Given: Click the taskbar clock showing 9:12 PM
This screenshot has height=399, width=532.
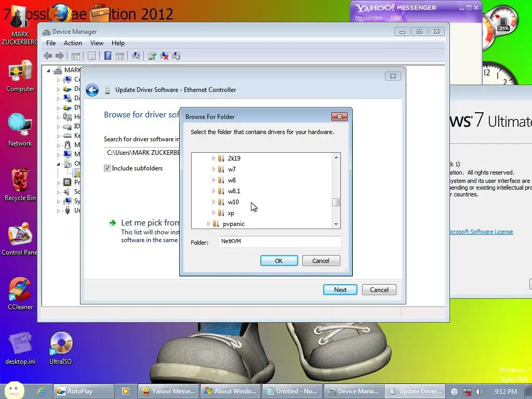Looking at the screenshot, I should tap(506, 392).
